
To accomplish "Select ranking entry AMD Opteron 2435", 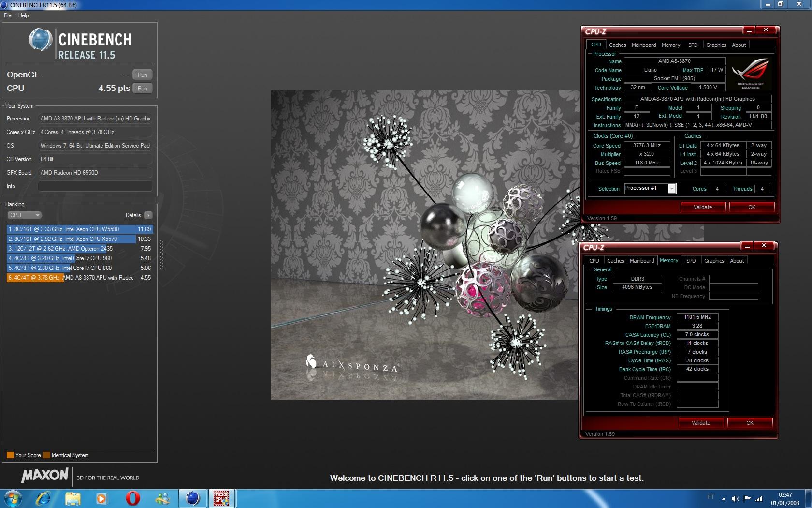I will [80, 249].
